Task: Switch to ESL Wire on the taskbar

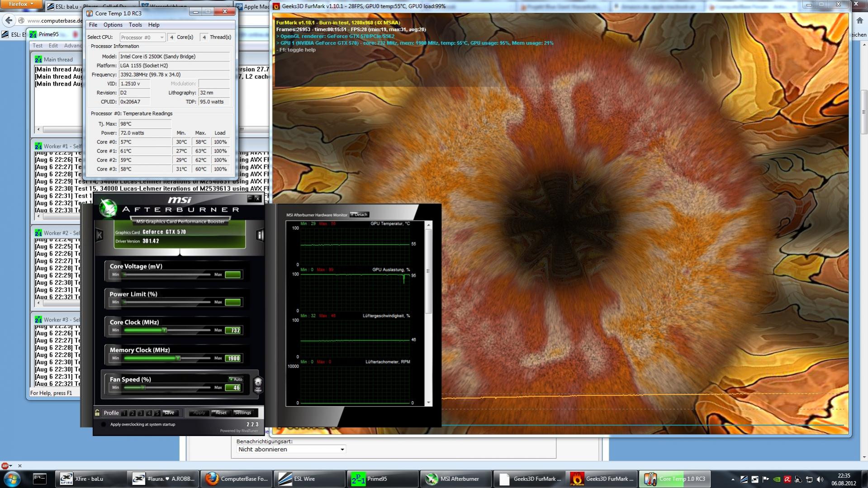Action: [310, 479]
